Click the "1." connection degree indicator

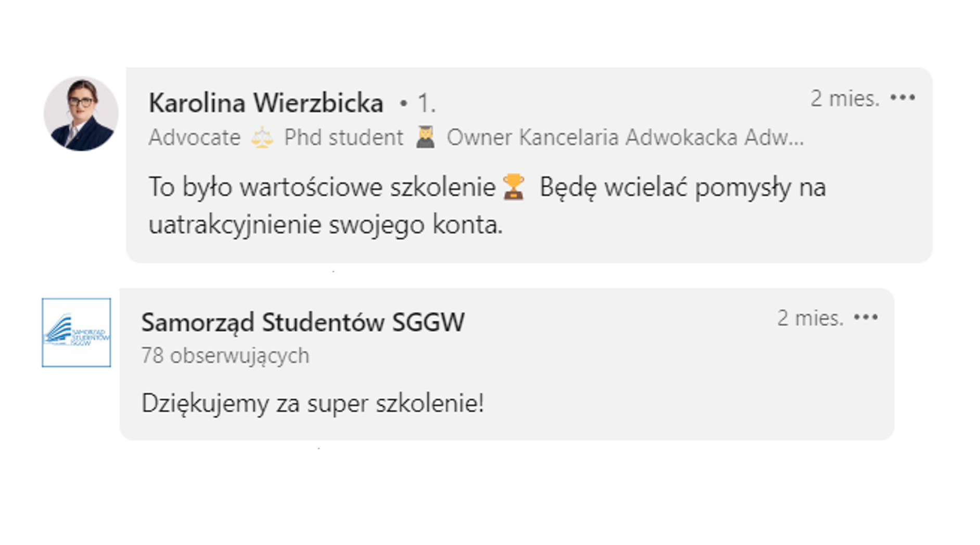coord(426,104)
